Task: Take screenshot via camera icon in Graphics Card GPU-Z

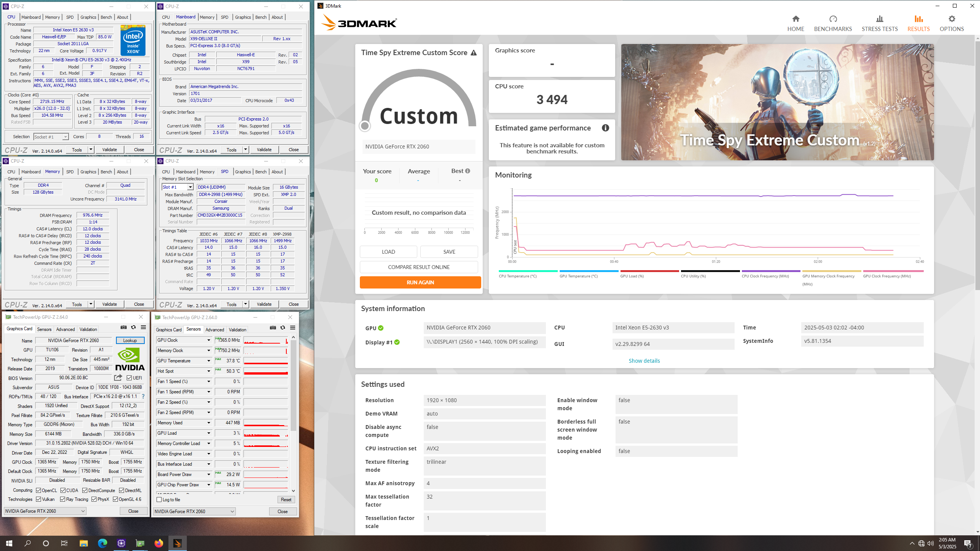Action: 124,327
